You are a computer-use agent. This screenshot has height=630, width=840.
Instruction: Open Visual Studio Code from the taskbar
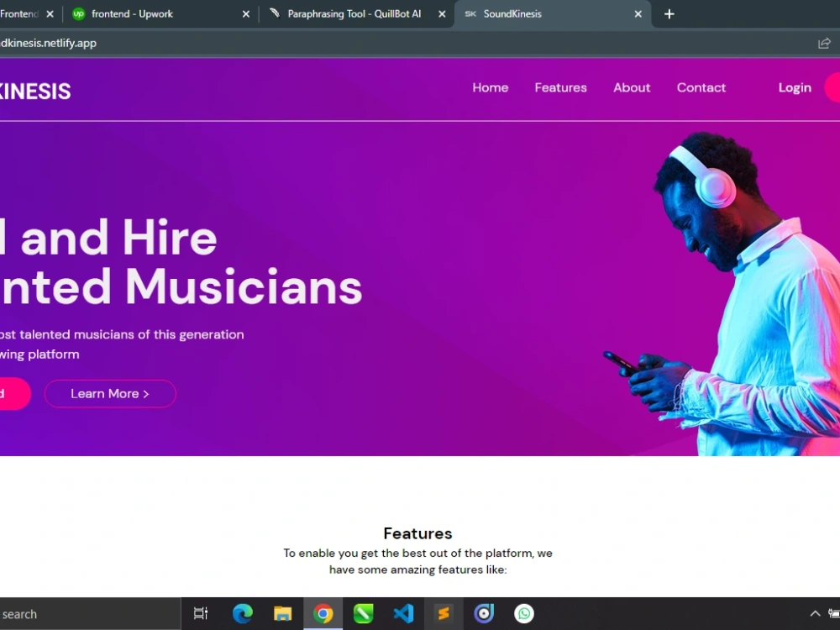click(403, 613)
